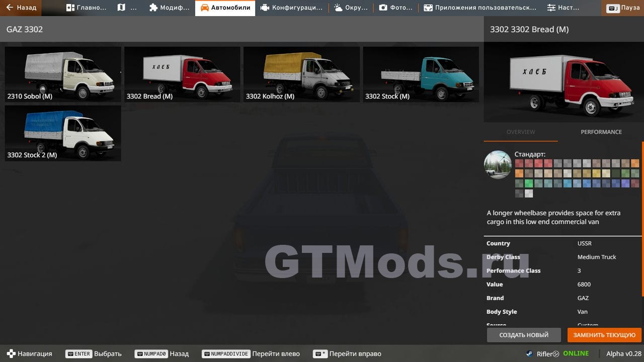Open the Фото camera tab
This screenshot has height=362, width=644.
click(395, 8)
